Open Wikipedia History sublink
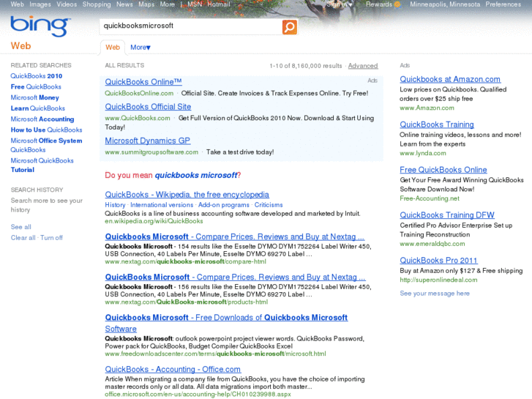The width and height of the screenshot is (532, 399). (115, 205)
